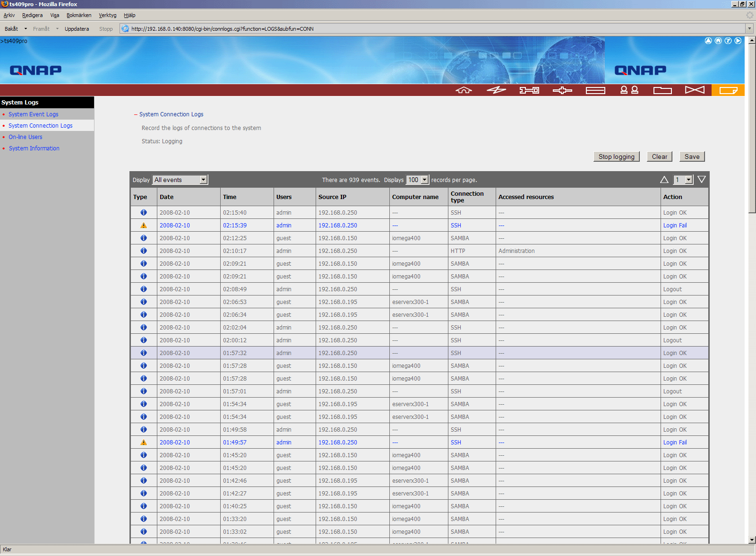Image resolution: width=756 pixels, height=556 pixels.
Task: Open System Event Logs sidebar link
Action: 33,114
